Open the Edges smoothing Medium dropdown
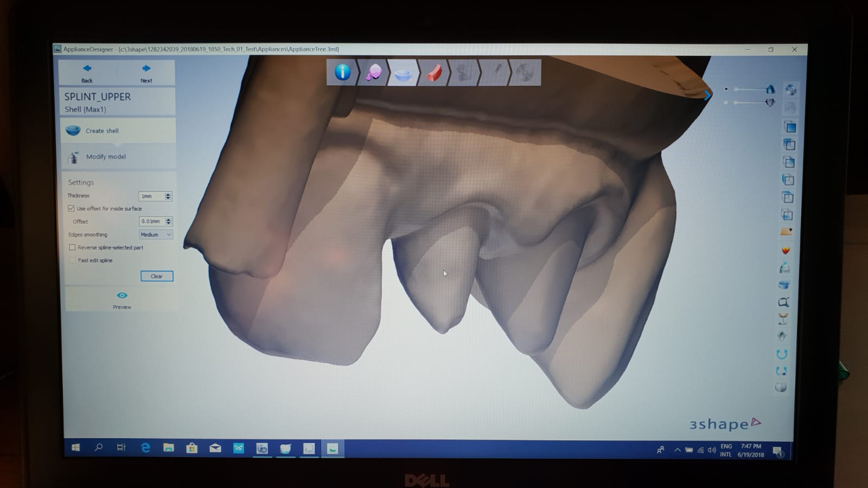Viewport: 868px width, 488px height. coord(156,235)
